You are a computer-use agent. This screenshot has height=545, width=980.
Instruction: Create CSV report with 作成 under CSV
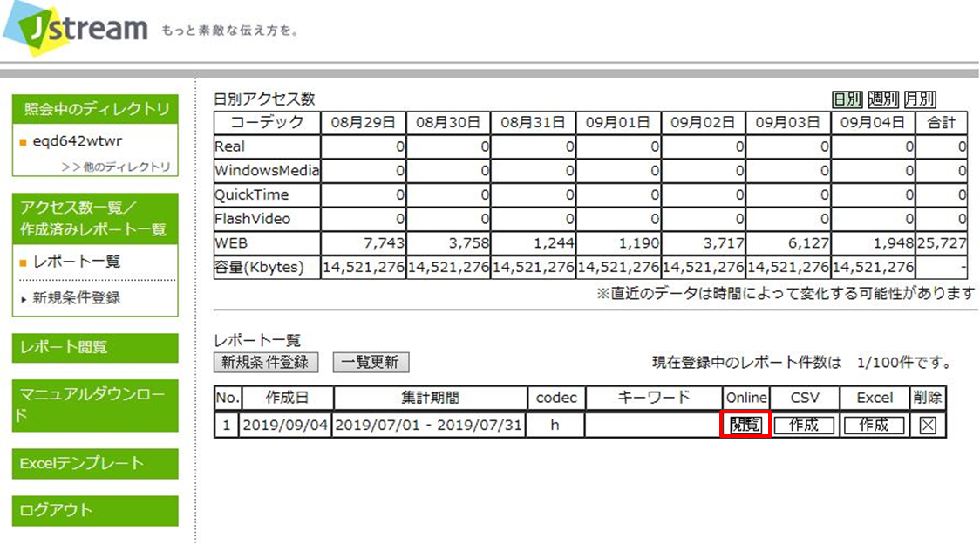(804, 425)
